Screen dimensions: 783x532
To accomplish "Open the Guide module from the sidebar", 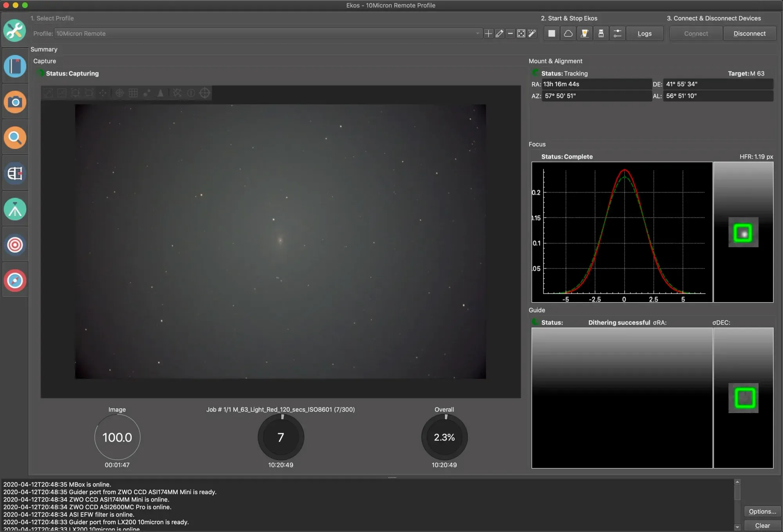I will pos(14,245).
